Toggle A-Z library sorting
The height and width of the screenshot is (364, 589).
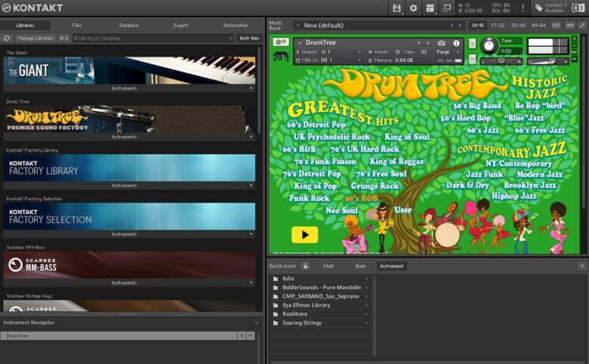[64, 38]
